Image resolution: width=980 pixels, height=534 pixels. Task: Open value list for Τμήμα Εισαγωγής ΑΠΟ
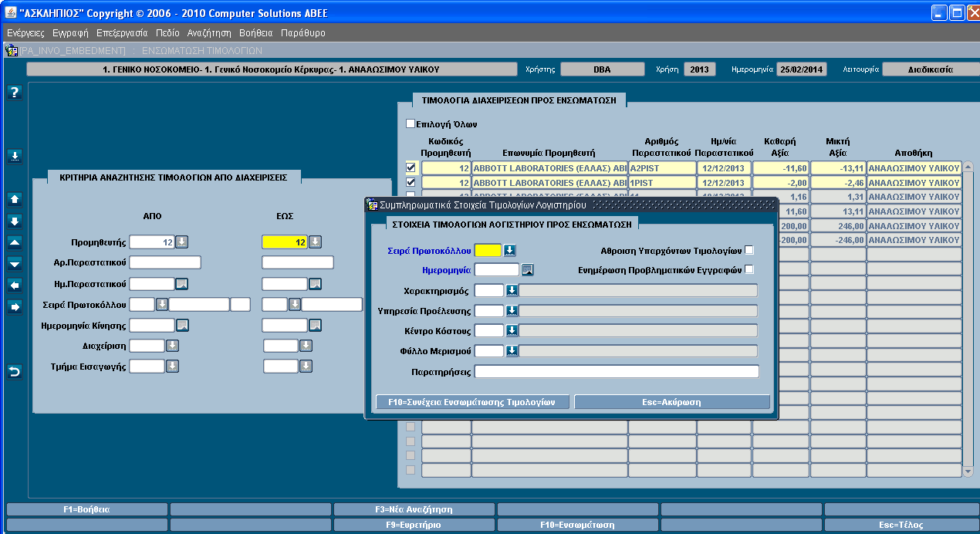[x=172, y=367]
